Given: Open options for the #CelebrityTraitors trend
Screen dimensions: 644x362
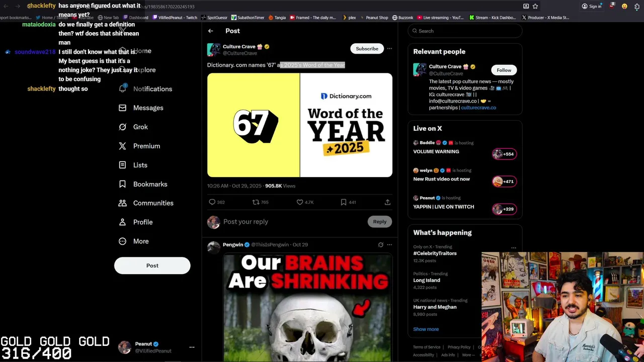Looking at the screenshot, I should pos(513,248).
